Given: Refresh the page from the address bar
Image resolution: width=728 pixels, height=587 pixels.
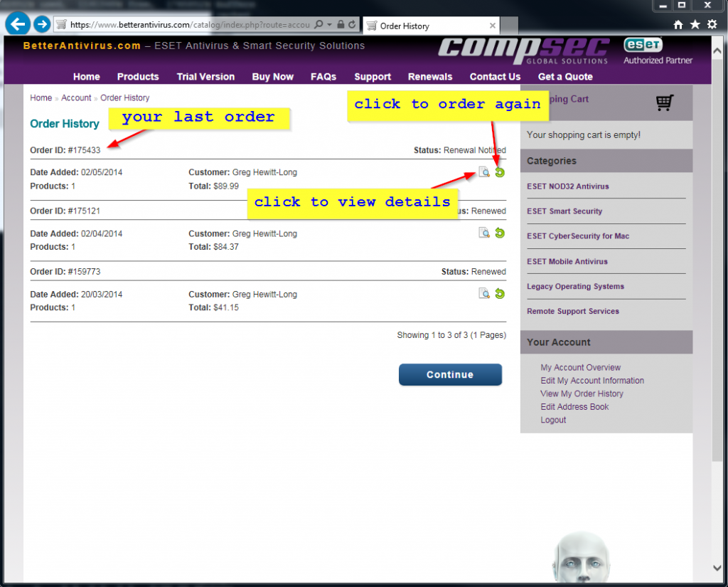Looking at the screenshot, I should click(x=353, y=25).
